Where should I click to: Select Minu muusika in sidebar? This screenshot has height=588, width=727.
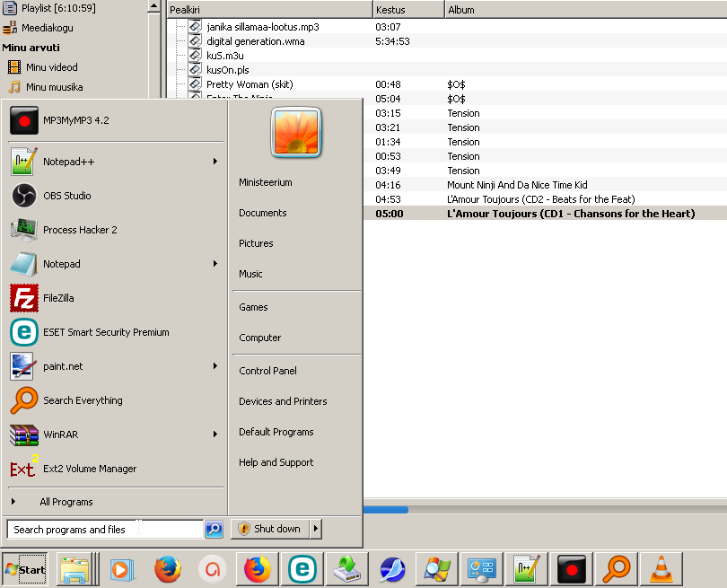pos(54,87)
